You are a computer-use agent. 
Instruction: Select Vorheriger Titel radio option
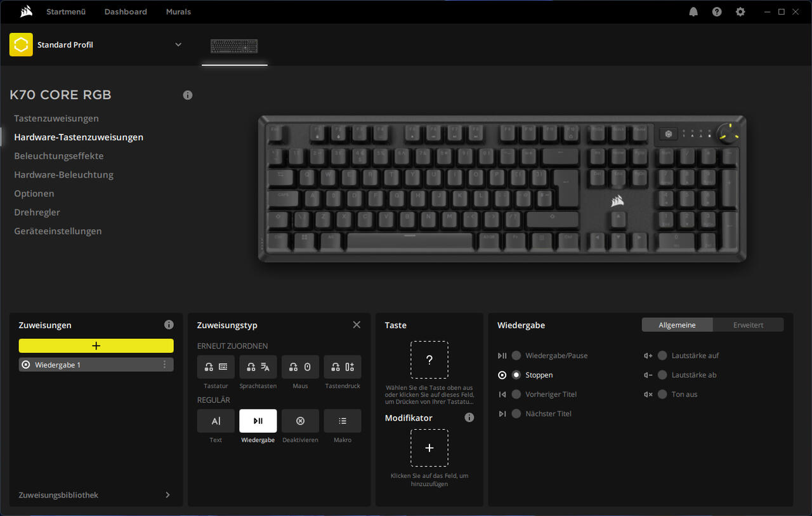point(516,394)
